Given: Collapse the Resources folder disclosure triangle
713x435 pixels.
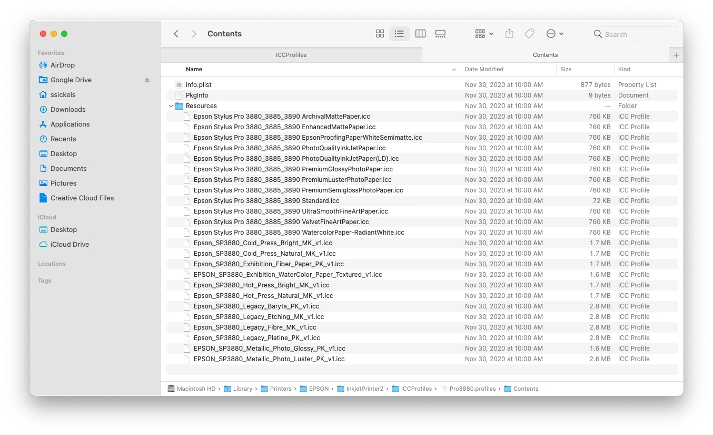Looking at the screenshot, I should (x=171, y=106).
